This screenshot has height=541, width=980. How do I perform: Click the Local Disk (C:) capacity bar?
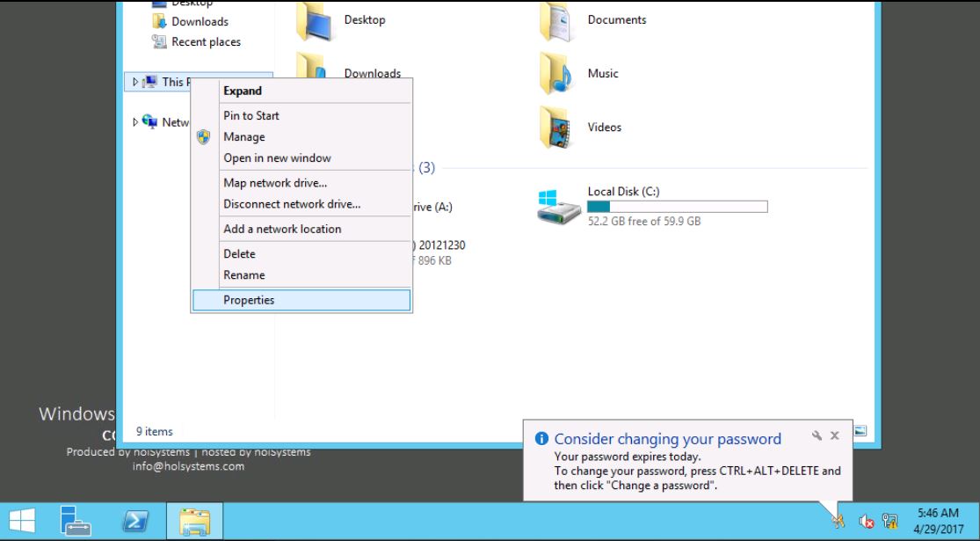[x=678, y=207]
